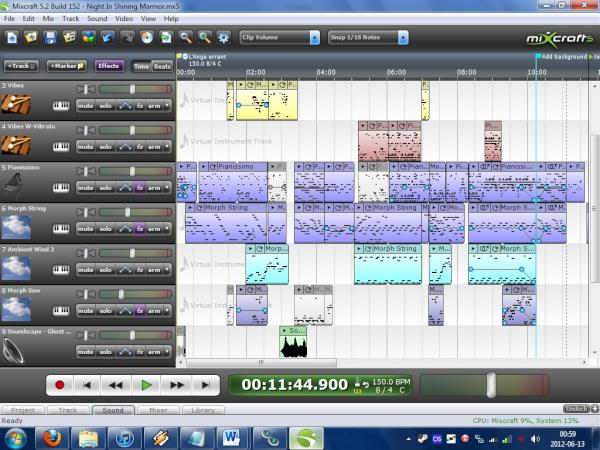Expand the arm options arrow on 6 Morph String

[x=167, y=229]
